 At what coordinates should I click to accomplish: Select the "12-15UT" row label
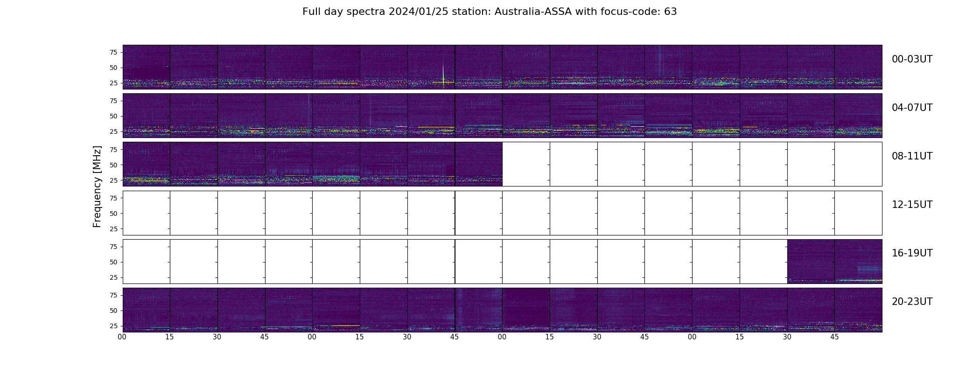pos(912,205)
